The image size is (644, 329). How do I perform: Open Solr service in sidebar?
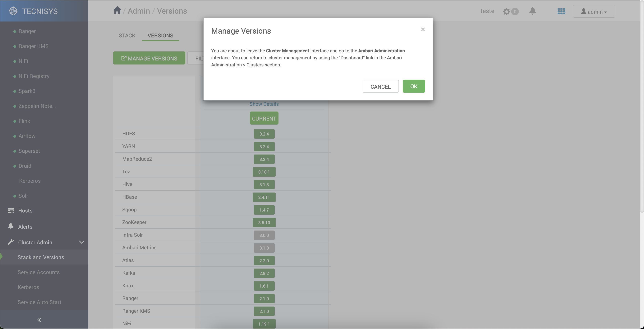(23, 196)
